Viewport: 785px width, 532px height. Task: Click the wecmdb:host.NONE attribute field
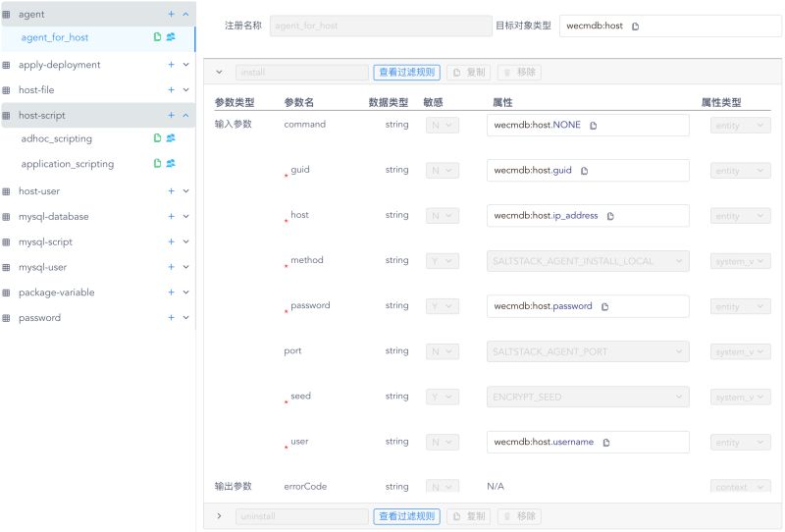click(x=588, y=126)
